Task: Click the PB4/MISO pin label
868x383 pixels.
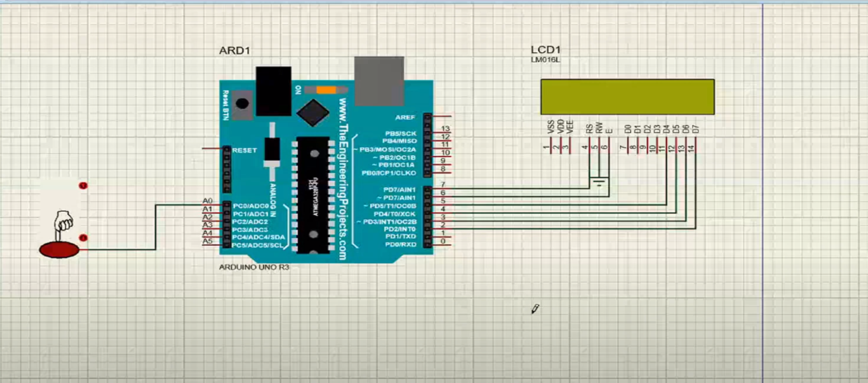Action: click(x=400, y=141)
